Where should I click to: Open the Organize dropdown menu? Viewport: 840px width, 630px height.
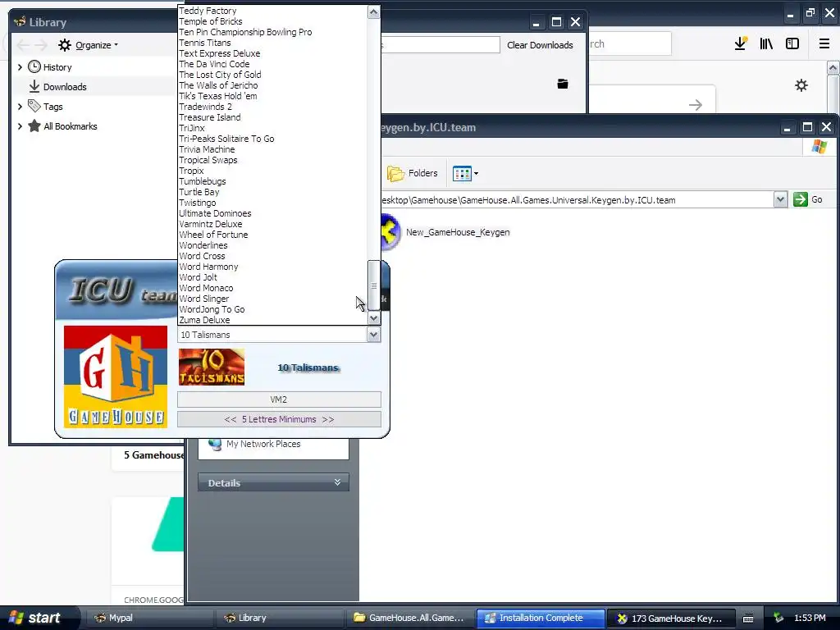click(97, 45)
